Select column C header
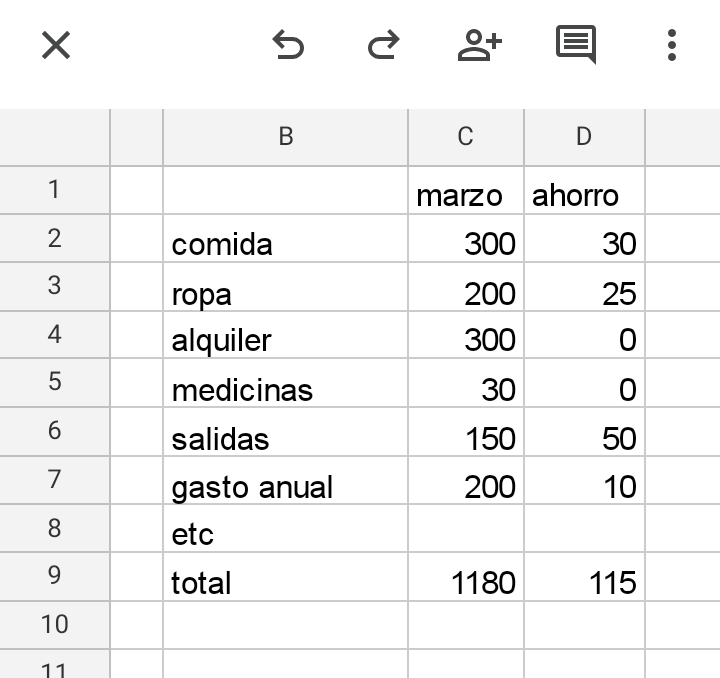Screen dimensions: 720x678 click(x=465, y=138)
